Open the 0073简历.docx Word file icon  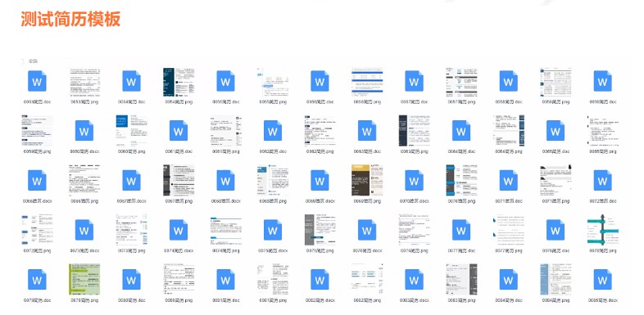tap(84, 230)
